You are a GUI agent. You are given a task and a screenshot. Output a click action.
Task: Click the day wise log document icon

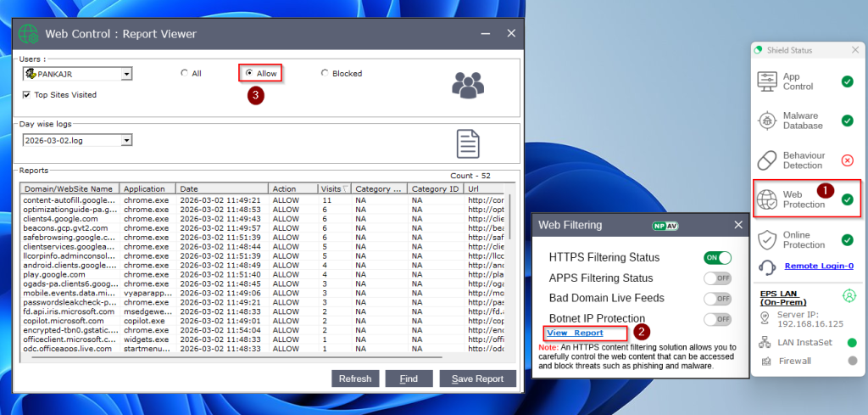point(468,143)
